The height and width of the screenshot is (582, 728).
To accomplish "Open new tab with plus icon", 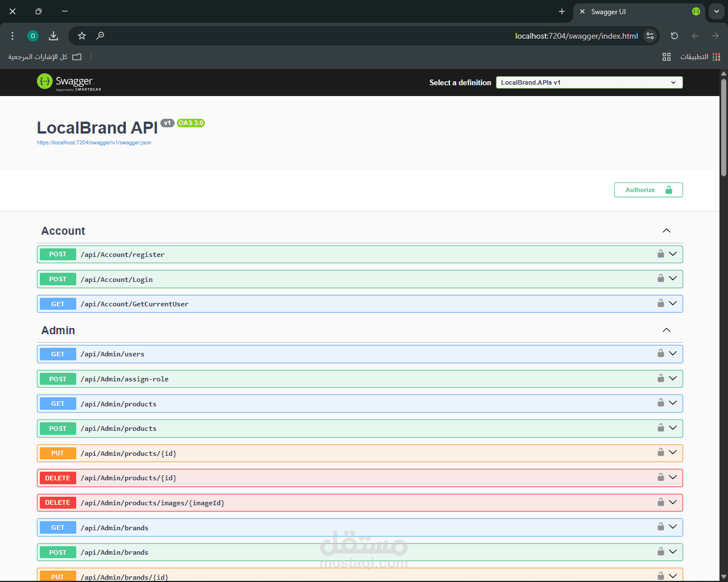I will 562,11.
